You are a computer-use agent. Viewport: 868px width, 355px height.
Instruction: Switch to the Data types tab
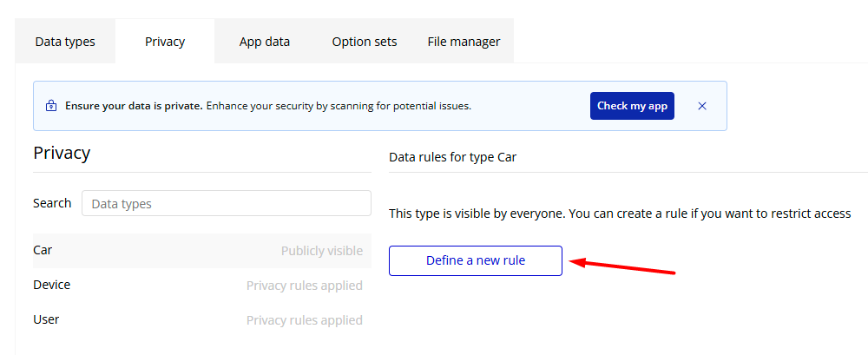[x=65, y=42]
